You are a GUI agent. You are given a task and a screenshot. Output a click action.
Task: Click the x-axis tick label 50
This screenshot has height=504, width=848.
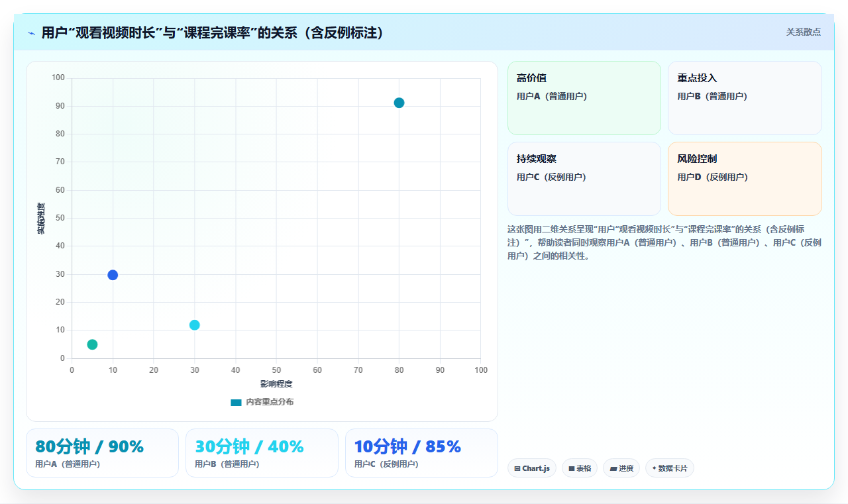coord(276,370)
